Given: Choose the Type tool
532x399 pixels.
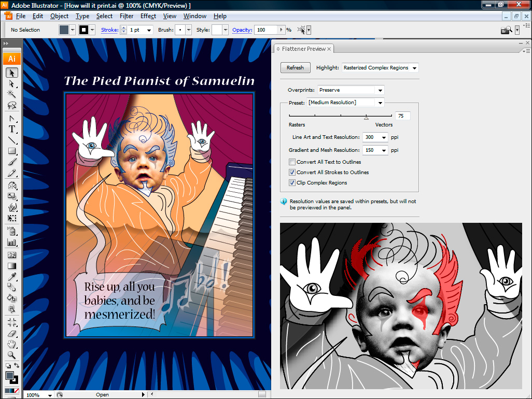Looking at the screenshot, I should [x=11, y=129].
